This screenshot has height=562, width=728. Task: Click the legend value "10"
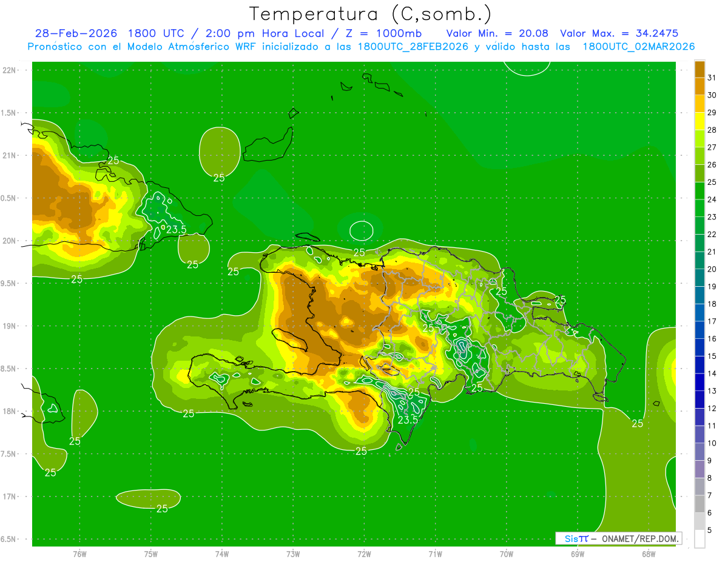pos(712,443)
